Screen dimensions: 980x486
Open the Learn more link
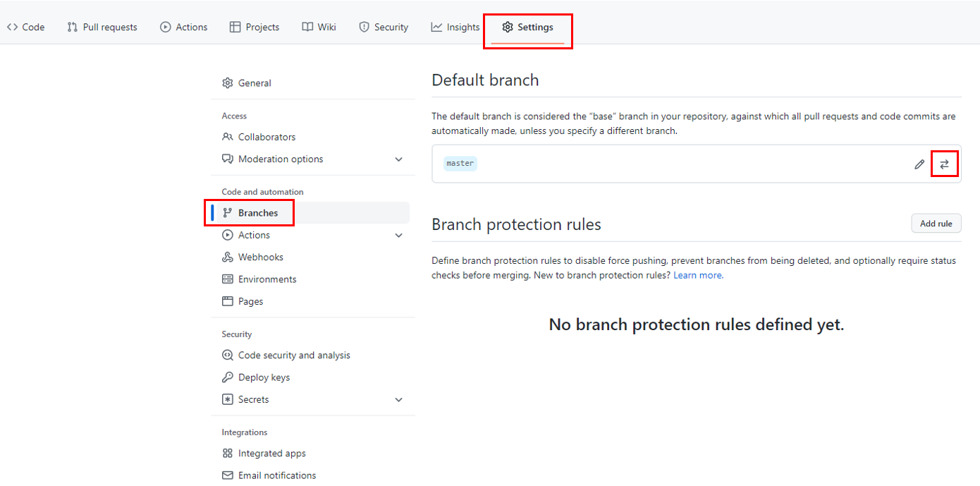coord(697,275)
